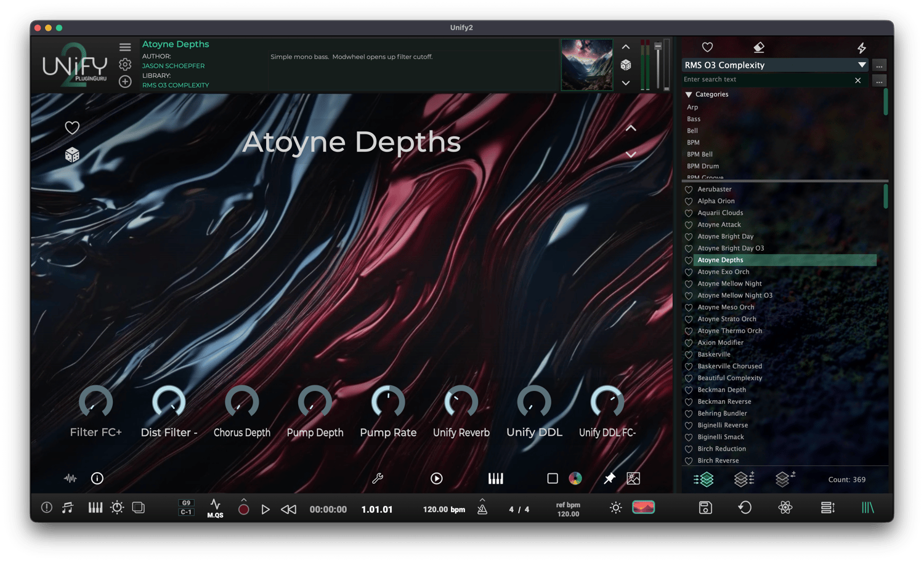Click the Pump Rate knob
This screenshot has height=562, width=924.
click(388, 403)
